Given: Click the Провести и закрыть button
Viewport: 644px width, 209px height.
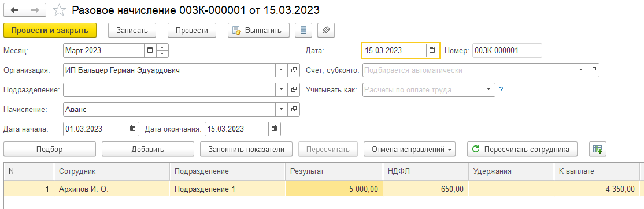Looking at the screenshot, I should (x=50, y=30).
